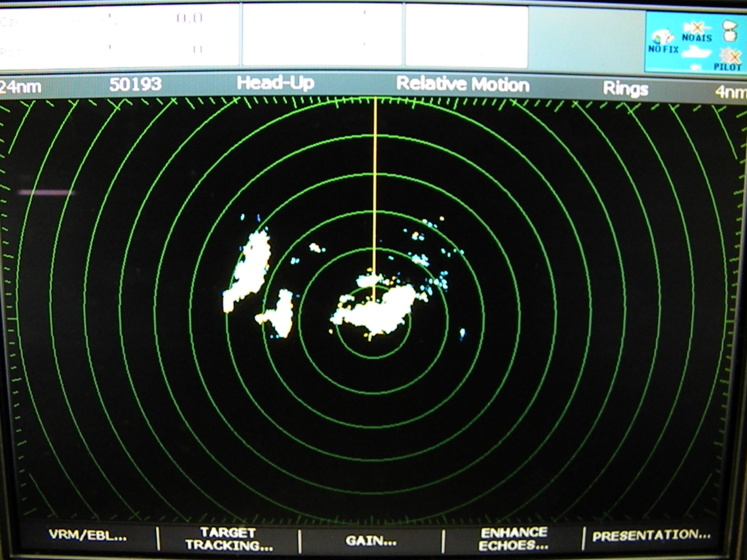Image resolution: width=747 pixels, height=560 pixels.
Task: Tap the PILOT autopilot status icon
Action: (728, 60)
